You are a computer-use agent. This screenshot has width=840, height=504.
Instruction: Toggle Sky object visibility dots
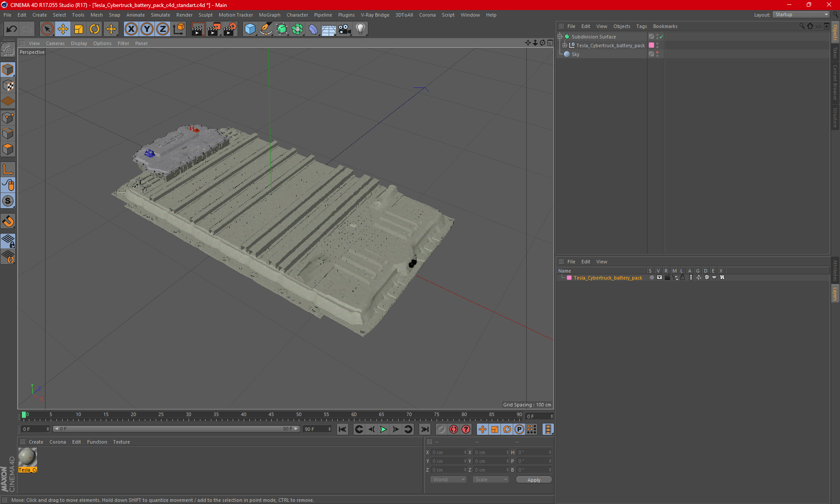pos(657,54)
